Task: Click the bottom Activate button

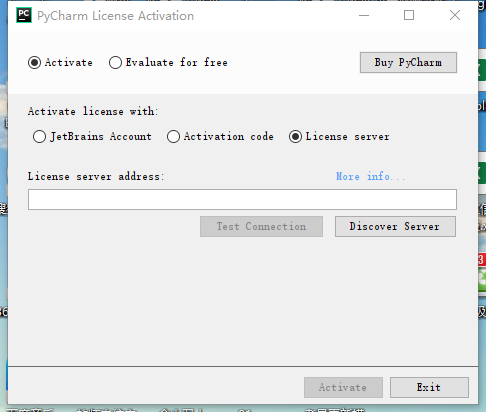Action: click(343, 387)
